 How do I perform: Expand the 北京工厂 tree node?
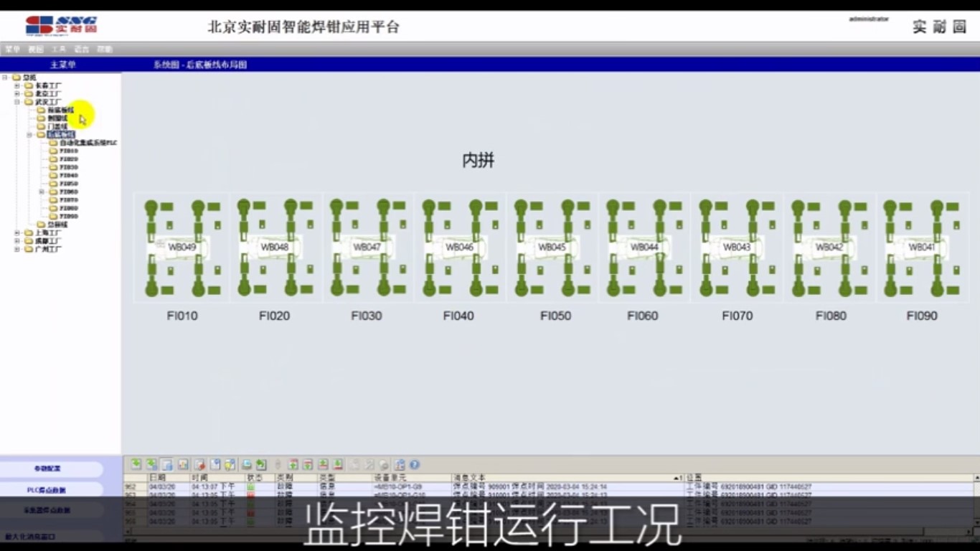(x=17, y=94)
